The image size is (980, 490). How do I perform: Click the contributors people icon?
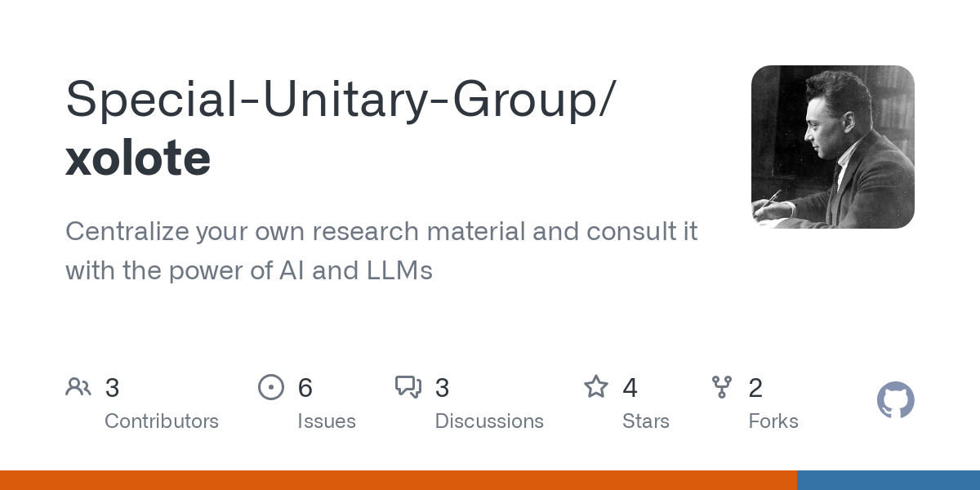point(78,386)
